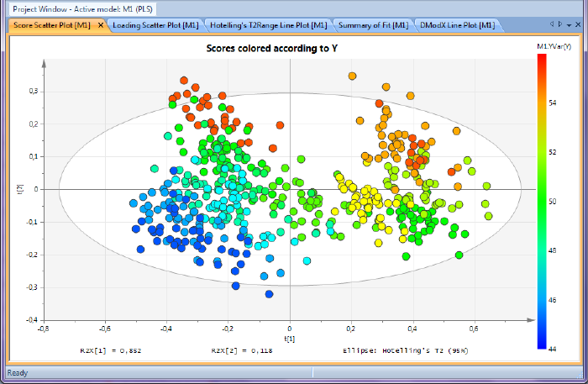Click the Project Window title text
This screenshot has height=384, width=588.
(x=82, y=9)
